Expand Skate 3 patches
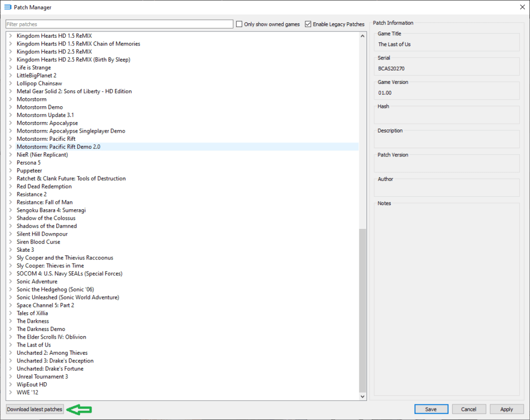Viewport: 530px width, 420px height. 10,250
